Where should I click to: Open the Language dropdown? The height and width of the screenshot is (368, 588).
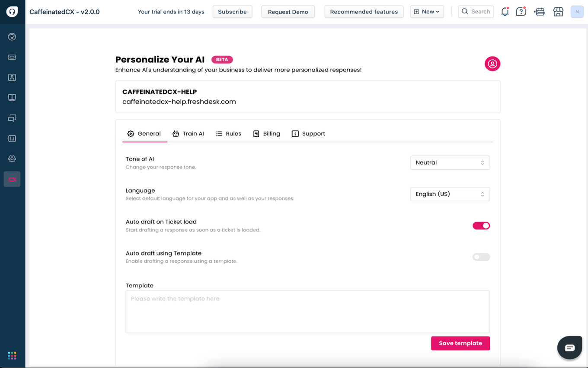[450, 194]
